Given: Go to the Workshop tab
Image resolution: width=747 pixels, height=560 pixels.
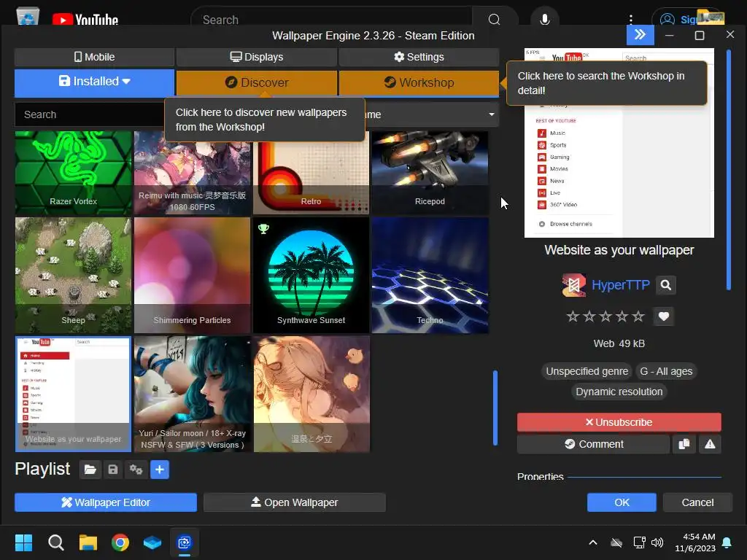Looking at the screenshot, I should (x=419, y=82).
